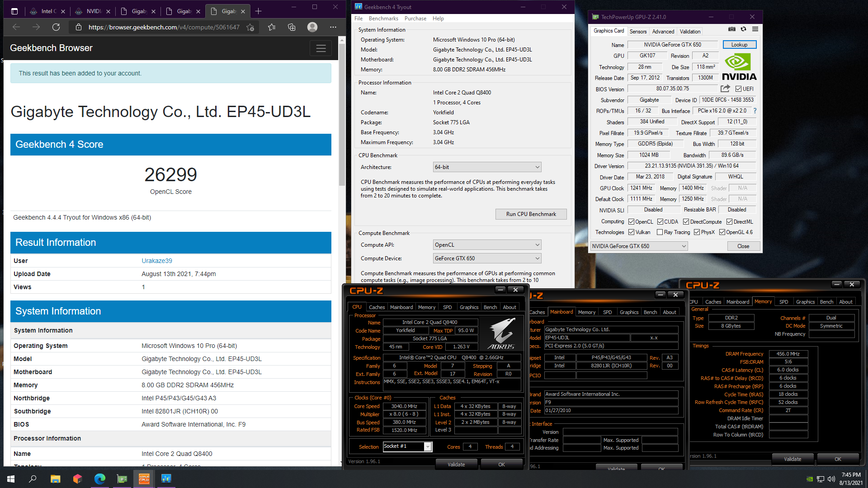Screen dimensions: 868x488
Task: Open Microsoft Edge from the taskbar
Action: pos(99,479)
